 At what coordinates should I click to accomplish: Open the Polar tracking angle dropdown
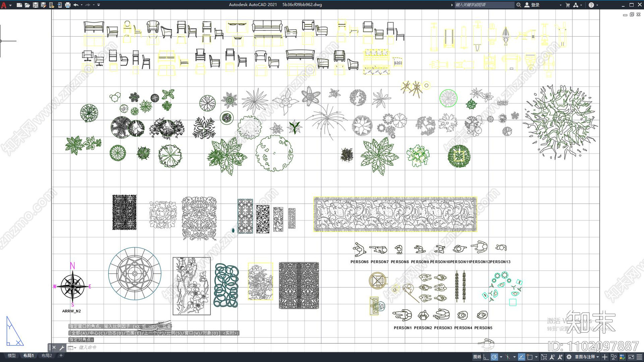(501, 357)
